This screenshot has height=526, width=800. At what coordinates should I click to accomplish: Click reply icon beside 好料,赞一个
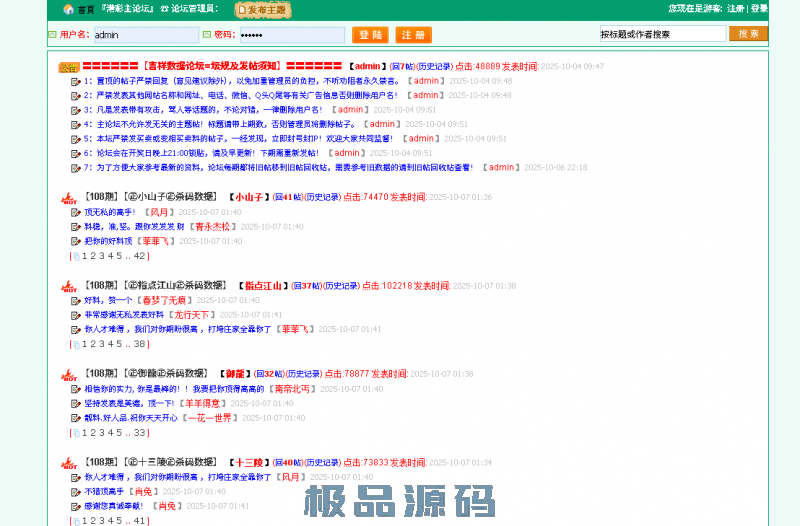(76, 301)
